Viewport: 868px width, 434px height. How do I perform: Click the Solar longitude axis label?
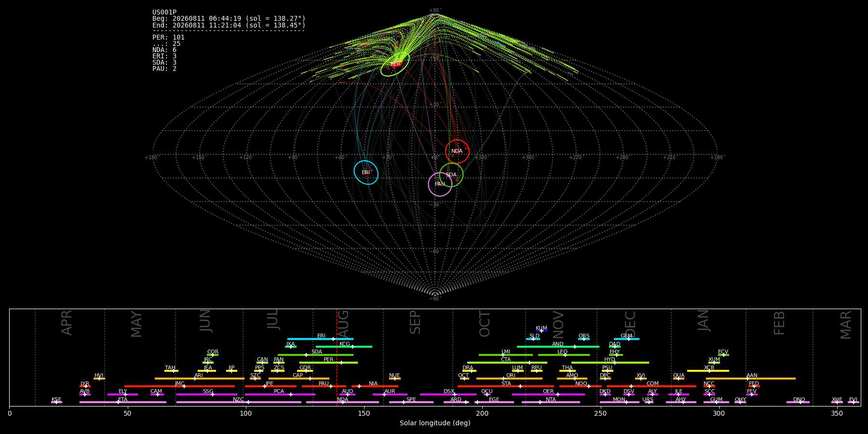coord(435,423)
